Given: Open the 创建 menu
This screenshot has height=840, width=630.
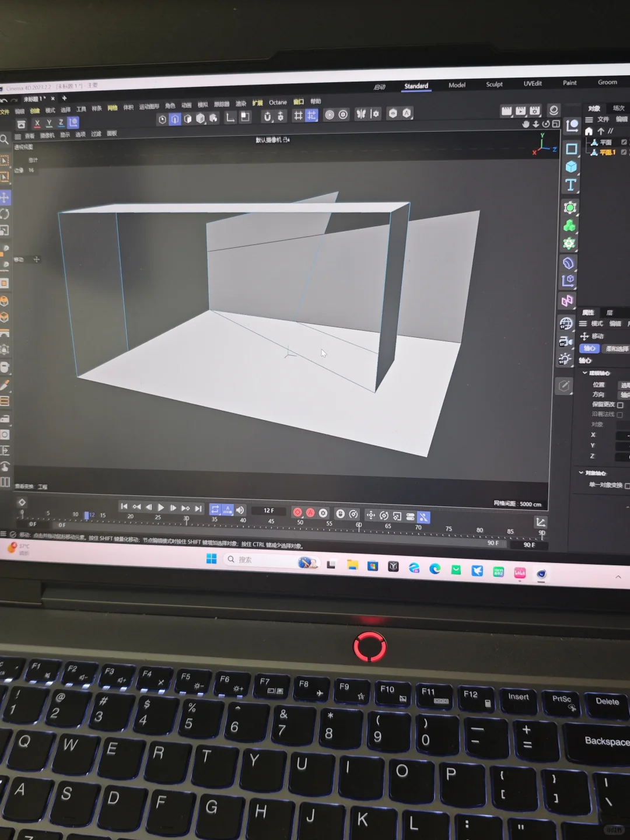Looking at the screenshot, I should coord(35,111).
